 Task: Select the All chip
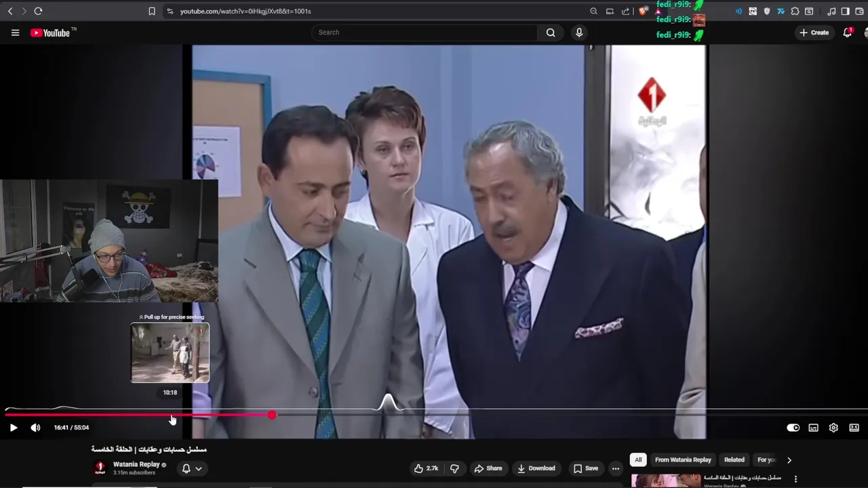[x=637, y=460]
